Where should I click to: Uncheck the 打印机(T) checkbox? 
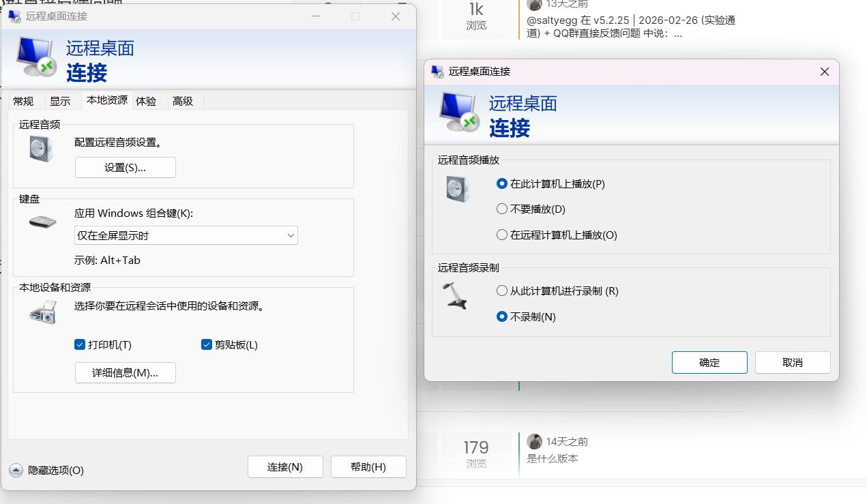coord(80,344)
